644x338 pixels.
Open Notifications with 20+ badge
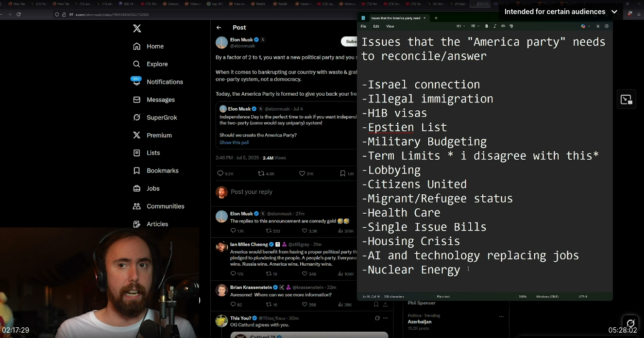[158, 82]
